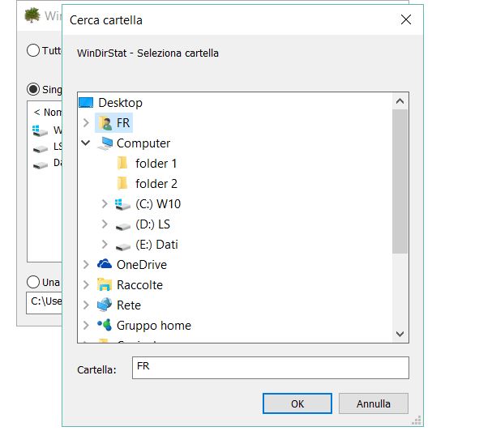The height and width of the screenshot is (448, 479).
Task: Select the 'FR' tree label
Action: pos(123,123)
